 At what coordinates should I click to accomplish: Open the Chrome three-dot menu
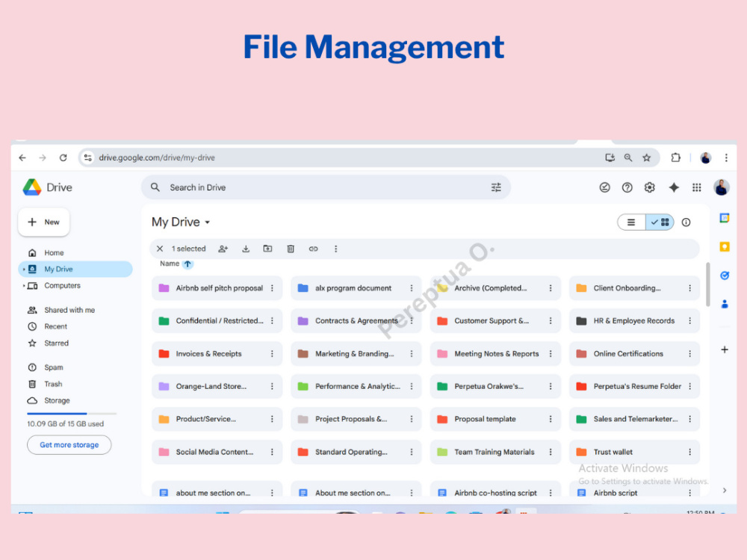726,158
